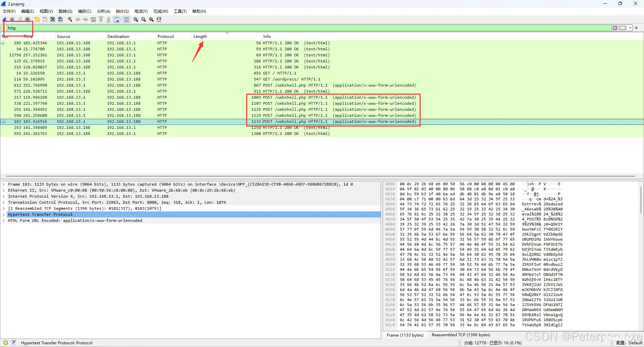Select packet 592 with length 1300
The width and height of the screenshot is (644, 347).
322,134
